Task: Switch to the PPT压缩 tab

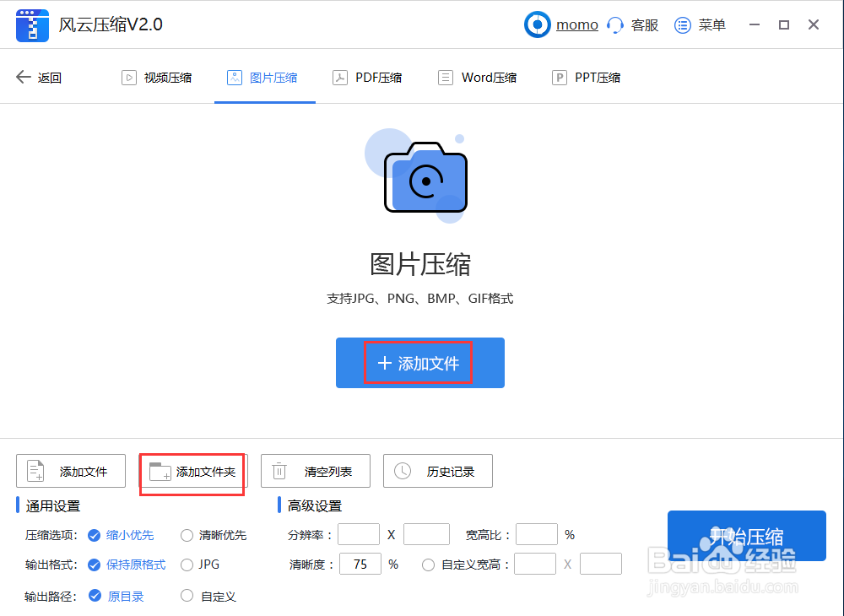Action: [587, 78]
